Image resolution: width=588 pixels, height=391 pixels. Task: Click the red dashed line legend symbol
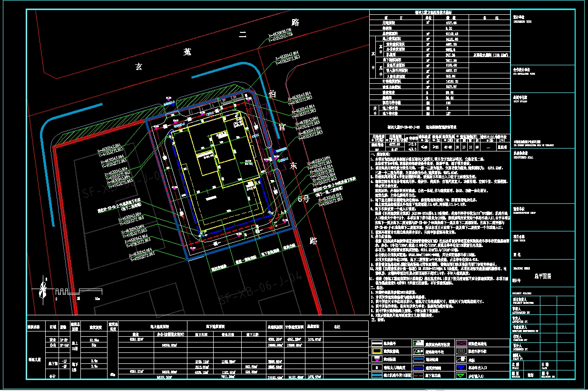[x=419, y=375]
